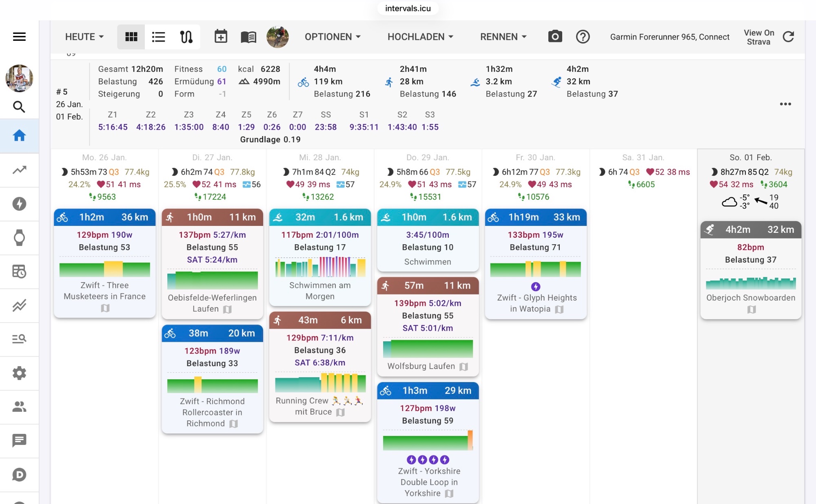Expand the HEUTE dropdown
This screenshot has width=816, height=504.
(84, 37)
